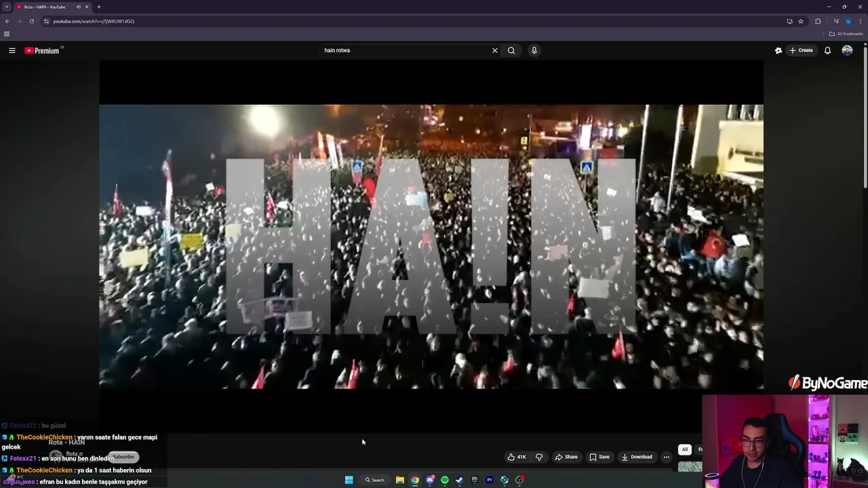Open more actions three-dot menu under video

[667, 457]
